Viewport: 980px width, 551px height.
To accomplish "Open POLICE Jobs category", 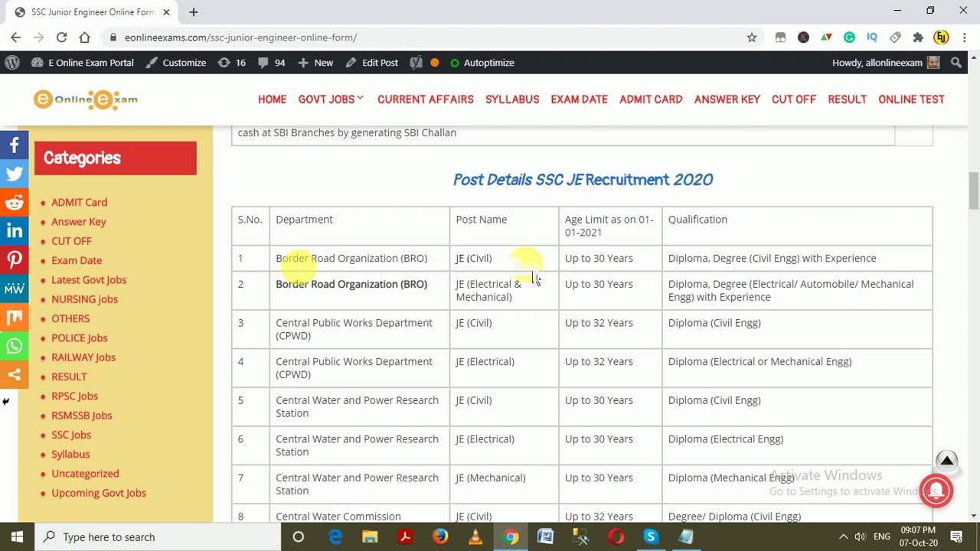I will point(80,338).
